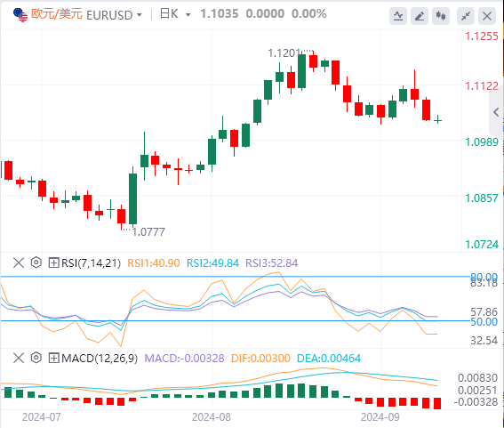
Task: Click the MACD(12,26,9) label
Action: click(100, 359)
